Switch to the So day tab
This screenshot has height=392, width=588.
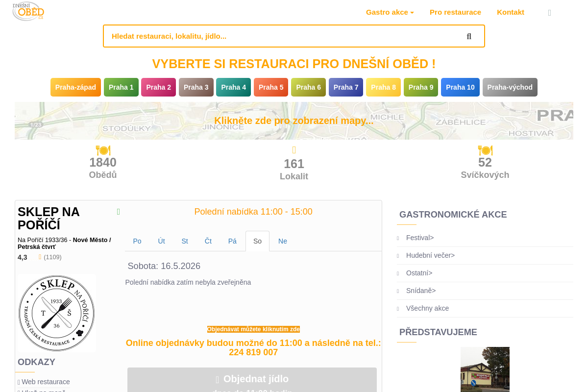[257, 241]
